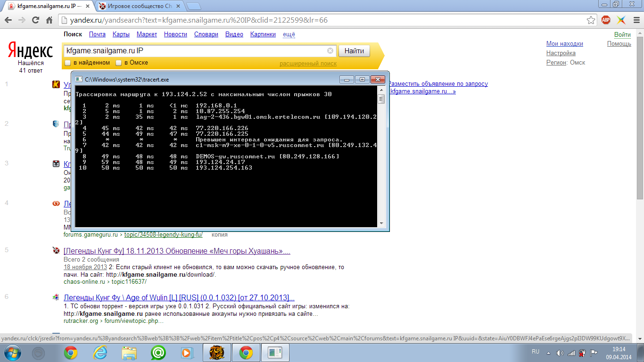Click the Show desktop strip beside the clock
Viewport: 644px width, 362px height.
click(641, 352)
